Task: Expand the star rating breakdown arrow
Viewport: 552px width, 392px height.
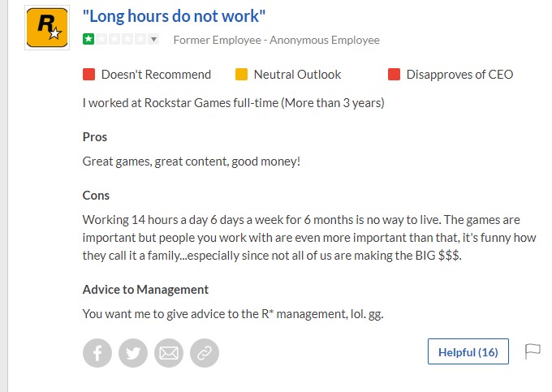Action: [154, 39]
